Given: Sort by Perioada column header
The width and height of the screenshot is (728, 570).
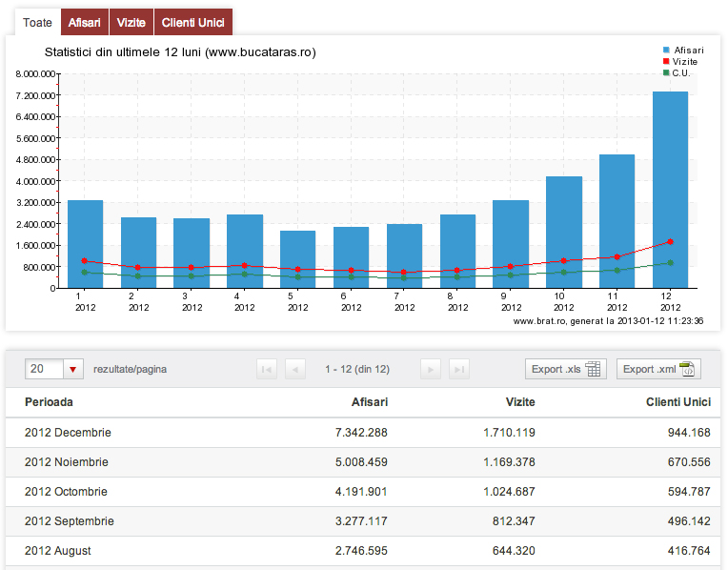Looking at the screenshot, I should [x=49, y=403].
